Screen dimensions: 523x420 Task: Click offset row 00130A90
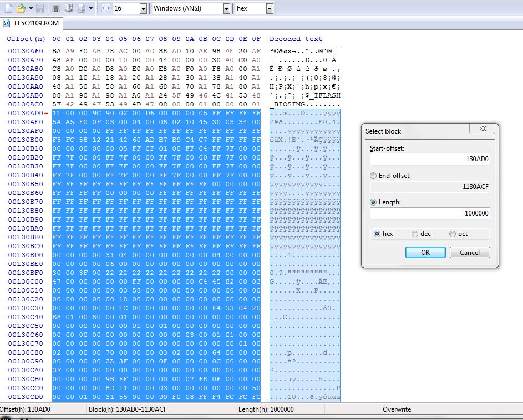coord(26,78)
